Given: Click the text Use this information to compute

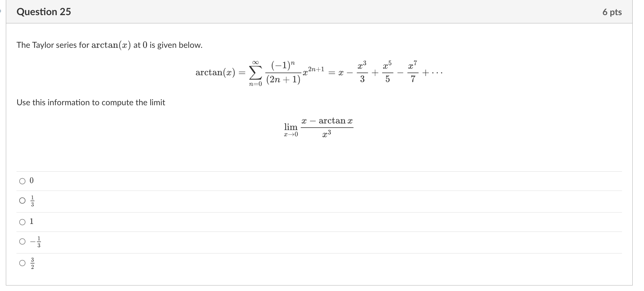Looking at the screenshot, I should point(91,103).
